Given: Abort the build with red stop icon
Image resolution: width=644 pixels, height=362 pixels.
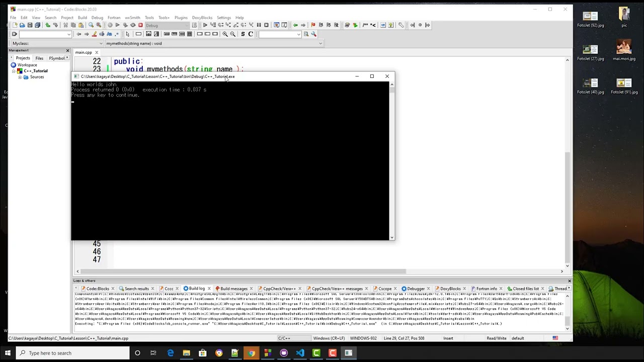Looking at the screenshot, I should [x=140, y=25].
